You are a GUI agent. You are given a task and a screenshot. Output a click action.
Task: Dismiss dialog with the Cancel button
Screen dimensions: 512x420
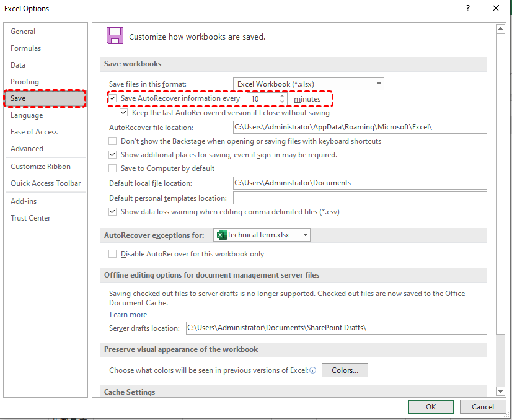(x=483, y=406)
